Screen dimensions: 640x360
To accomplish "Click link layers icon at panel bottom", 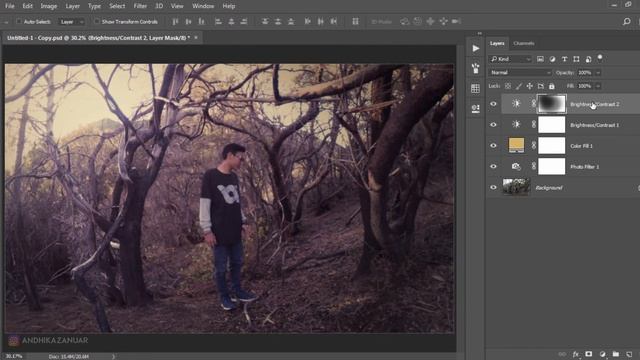I will [x=562, y=354].
